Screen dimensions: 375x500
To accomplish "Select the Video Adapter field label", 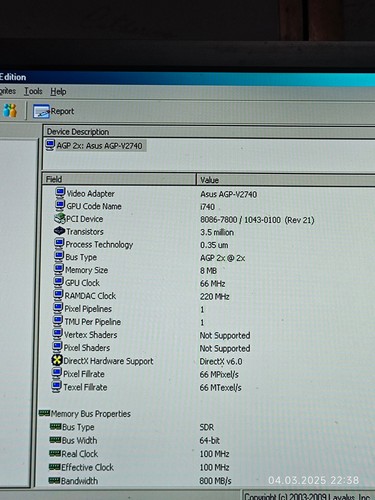I will pos(91,194).
